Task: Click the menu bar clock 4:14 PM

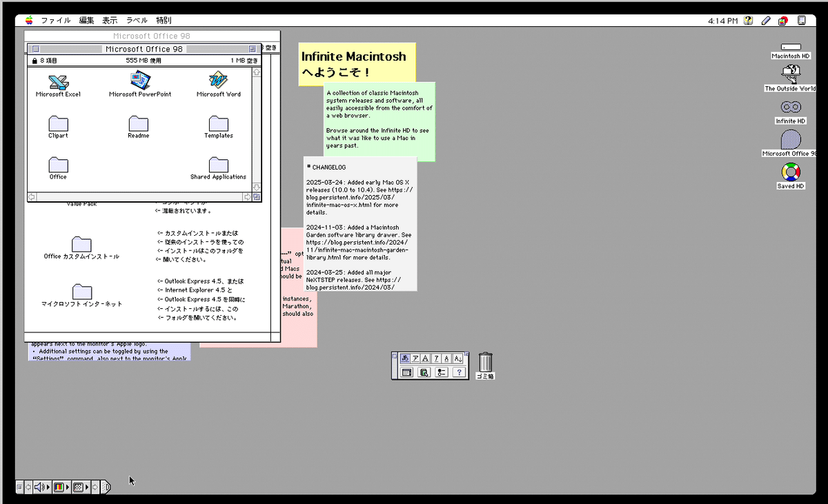Action: coord(723,21)
